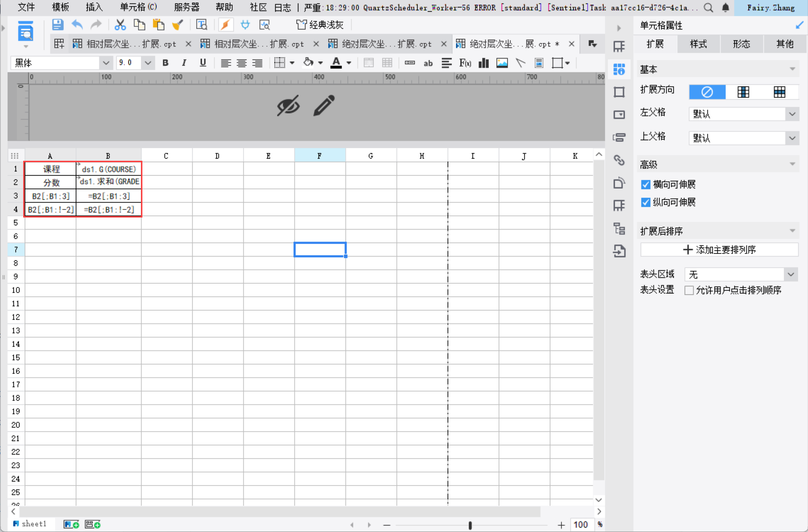This screenshot has width=808, height=532.
Task: Collapse the 基本 section
Action: pyautogui.click(x=792, y=70)
